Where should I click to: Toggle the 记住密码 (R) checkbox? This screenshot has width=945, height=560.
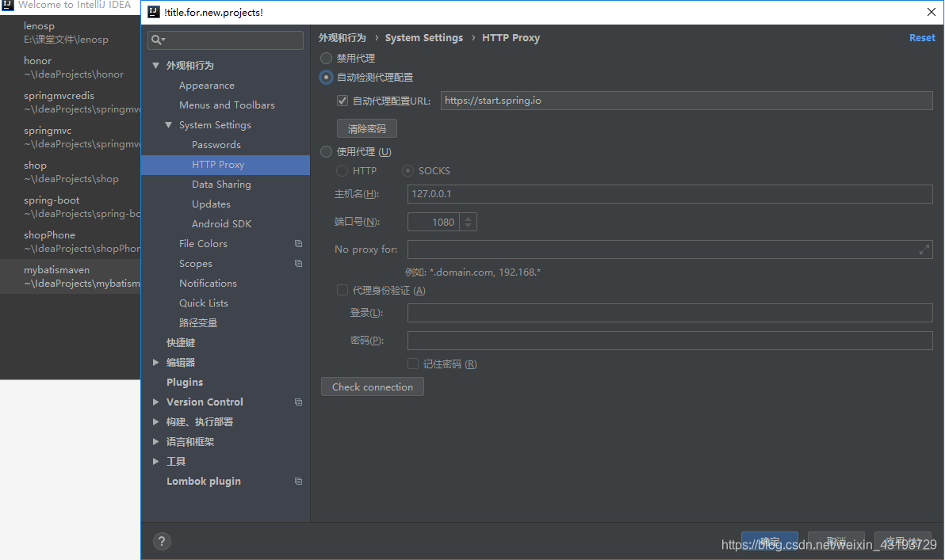pyautogui.click(x=413, y=364)
